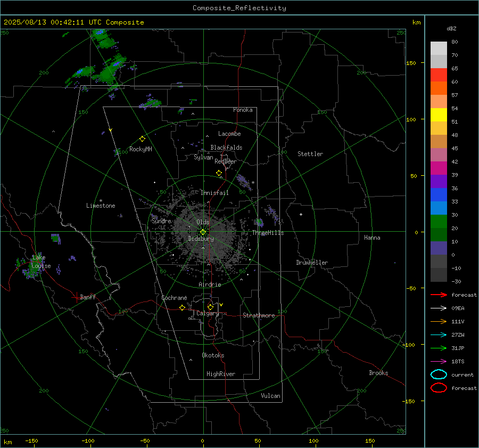Image resolution: width=479 pixels, height=448 pixels.
Task: Click the Vulcan label on map
Action: pyautogui.click(x=270, y=396)
